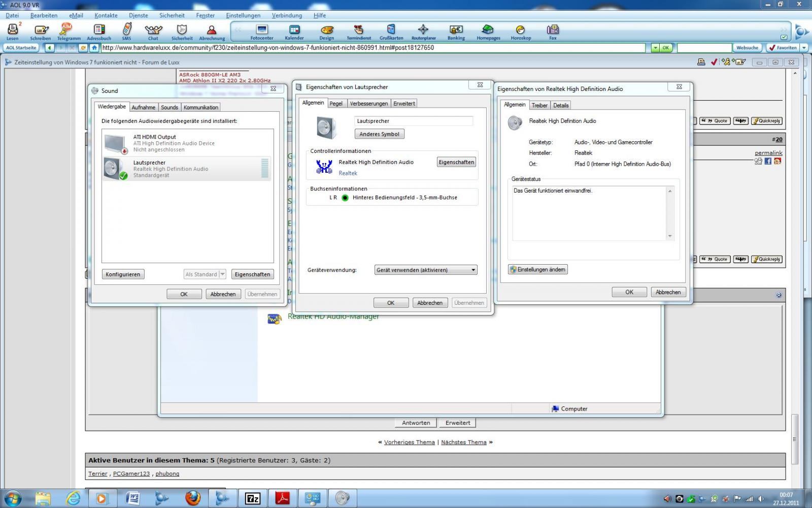Click the Routenplaner icon

423,31
